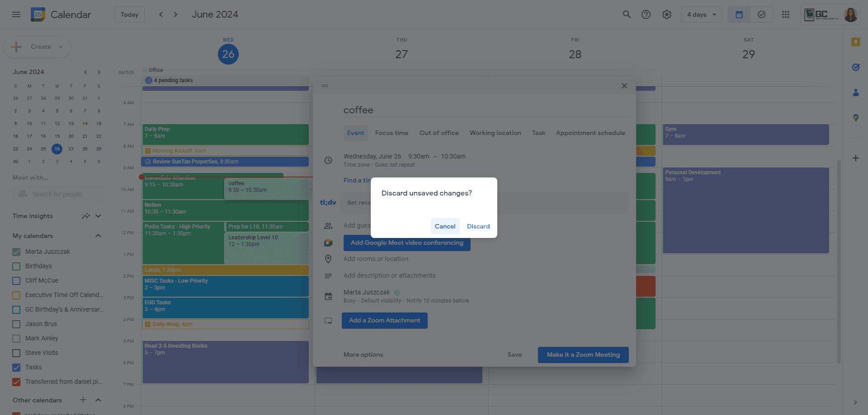Open the Support help icon
Viewport: 868px width, 415px height.
point(646,14)
